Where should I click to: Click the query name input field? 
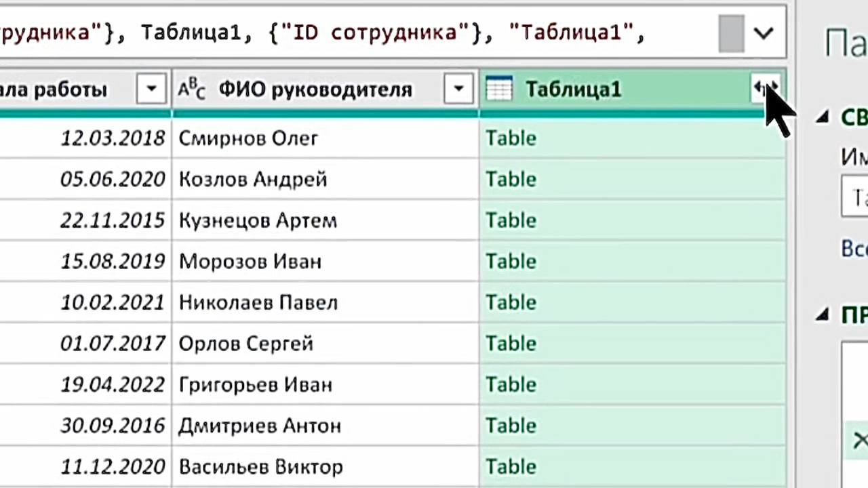tap(856, 197)
